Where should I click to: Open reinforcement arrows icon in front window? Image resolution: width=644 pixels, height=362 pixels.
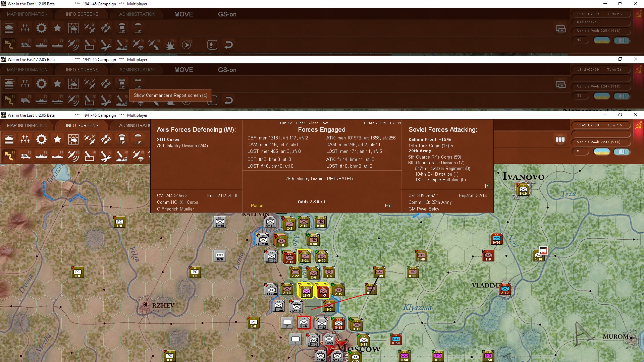pos(106,139)
